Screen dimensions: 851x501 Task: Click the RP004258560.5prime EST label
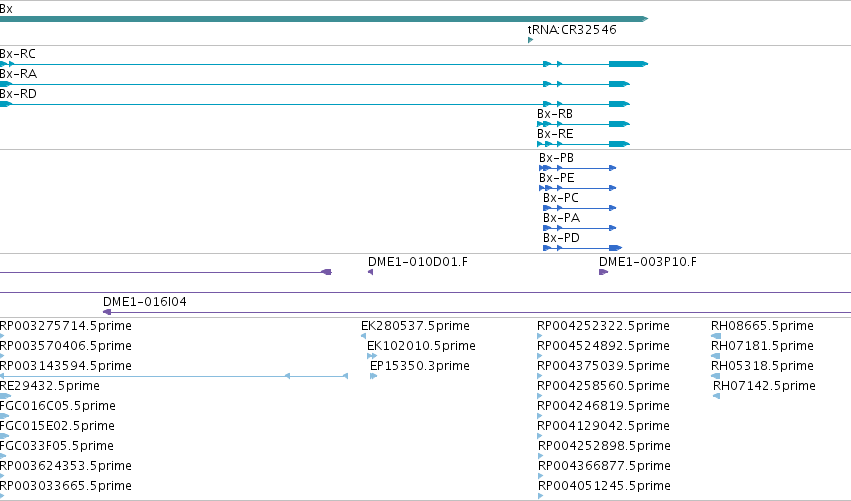click(x=603, y=386)
